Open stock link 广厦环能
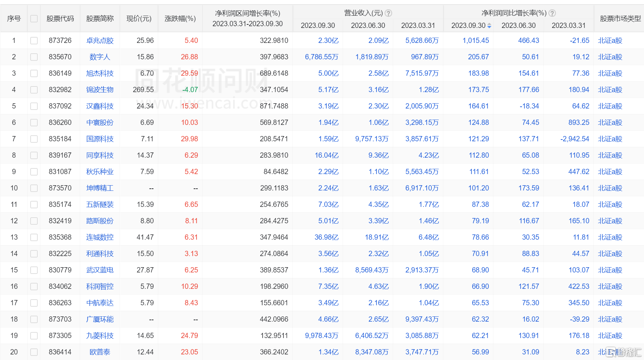 tap(100, 320)
